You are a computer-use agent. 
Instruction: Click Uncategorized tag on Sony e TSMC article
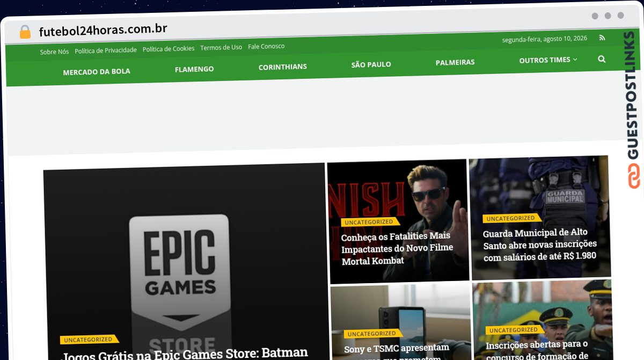[372, 334]
